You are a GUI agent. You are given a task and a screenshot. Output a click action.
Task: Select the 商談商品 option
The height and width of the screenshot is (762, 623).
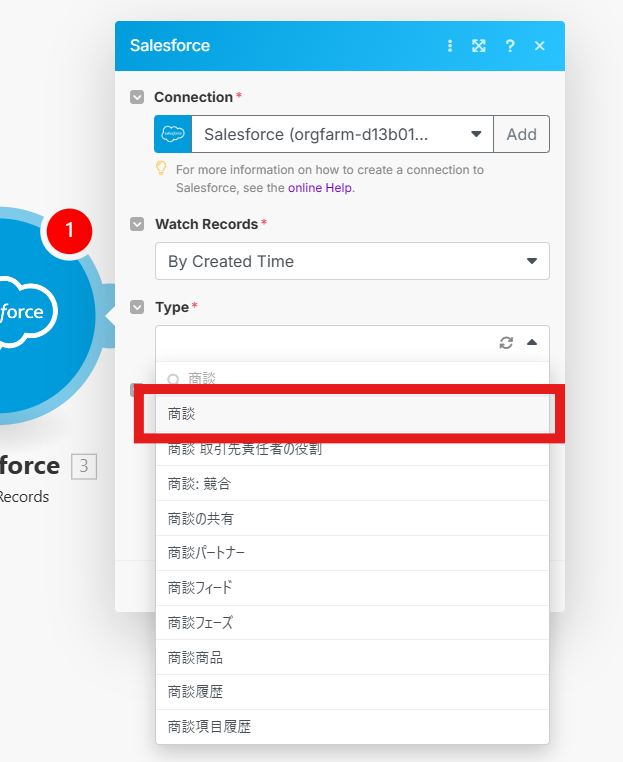click(x=352, y=658)
